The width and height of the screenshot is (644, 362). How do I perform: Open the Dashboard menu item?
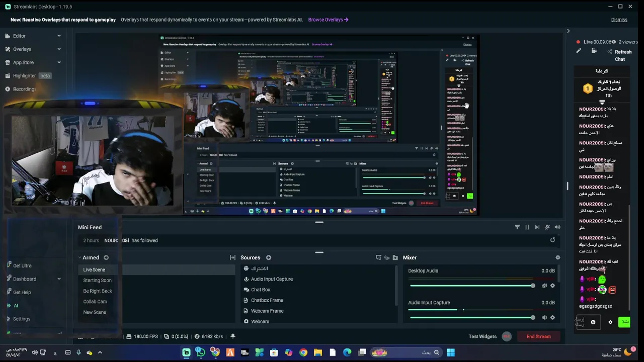(x=24, y=279)
